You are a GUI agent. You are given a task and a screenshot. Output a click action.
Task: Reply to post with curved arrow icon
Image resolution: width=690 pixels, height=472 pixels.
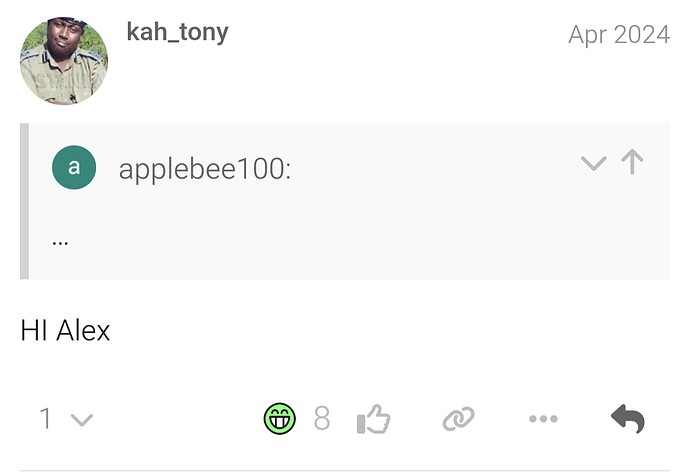[x=628, y=420]
